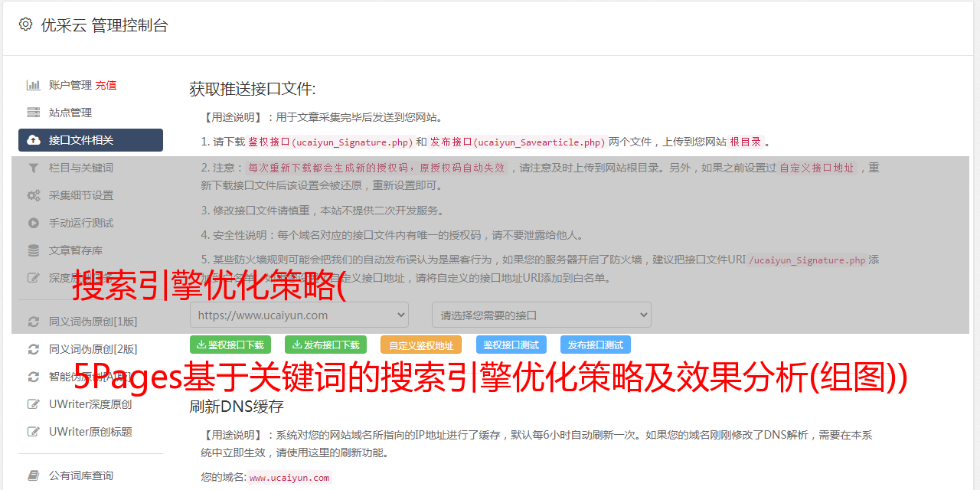This screenshot has height=490, width=980.
Task: Click the 获取推送接口文件: heading
Action: click(x=253, y=89)
